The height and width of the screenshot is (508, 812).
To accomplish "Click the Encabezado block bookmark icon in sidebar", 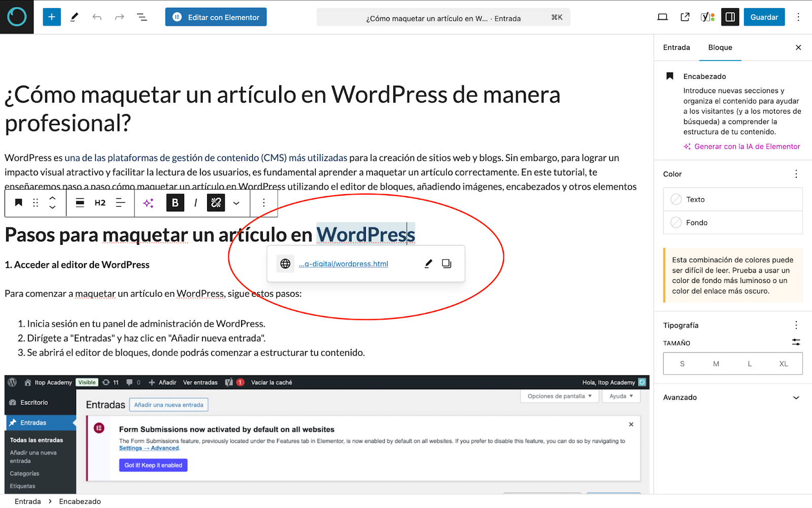I will (670, 76).
